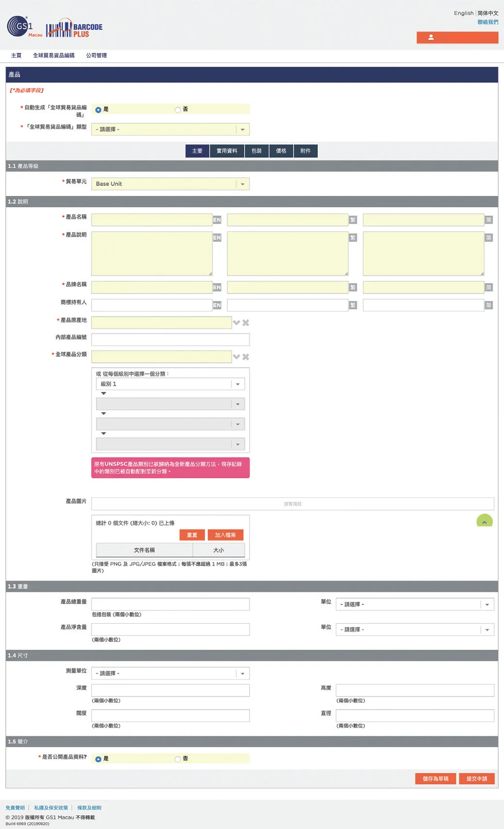Viewport: 504px width, 829px height.
Task: Switch to the 實用資料 tab
Action: 227,151
